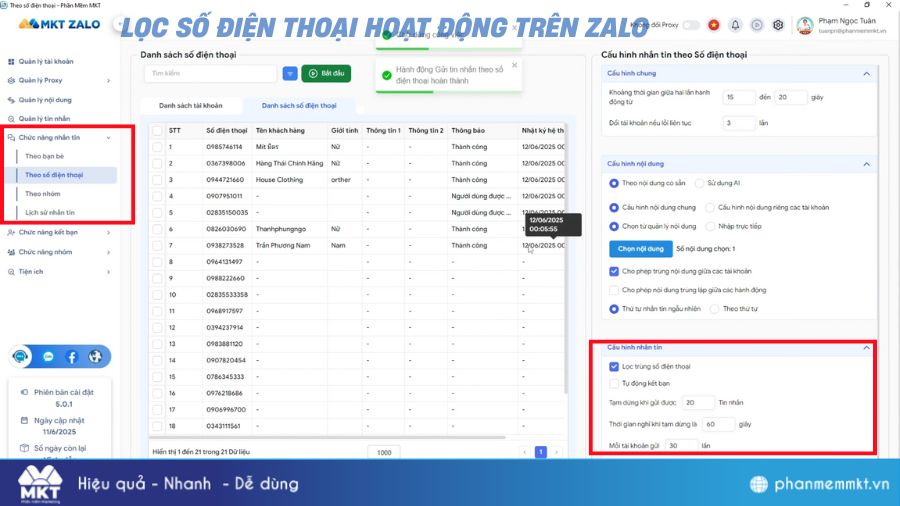Collapse the Cấu hình chung section
Screen dimensions: 900x506
pyautogui.click(x=866, y=73)
